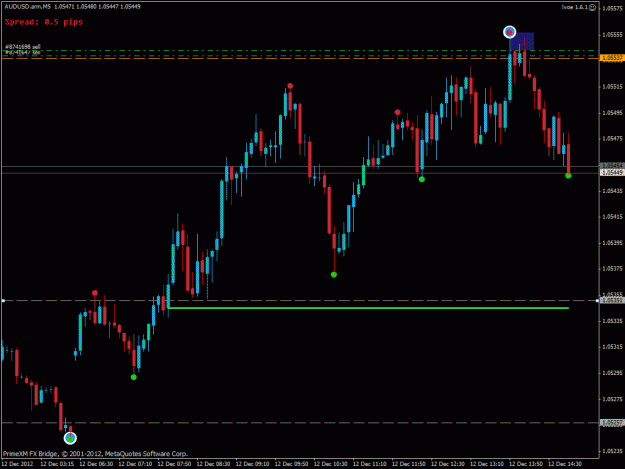The width and height of the screenshot is (625, 469).
Task: Click the 1.05415 price scale label
Action: [x=612, y=217]
